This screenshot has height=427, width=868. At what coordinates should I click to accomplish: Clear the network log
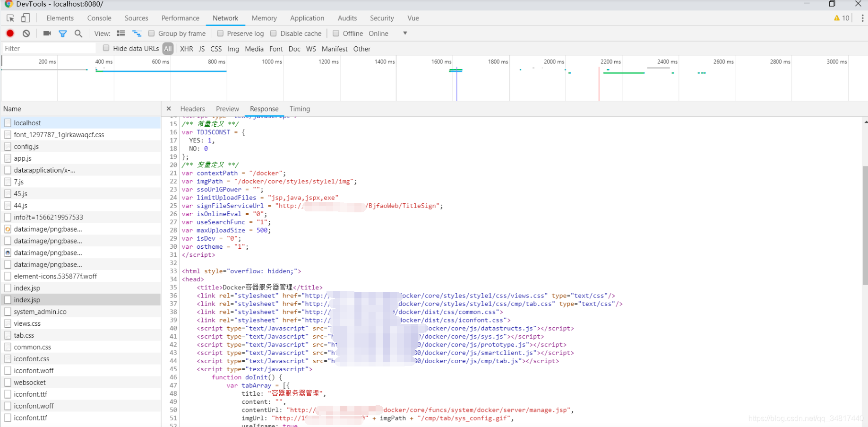point(26,33)
